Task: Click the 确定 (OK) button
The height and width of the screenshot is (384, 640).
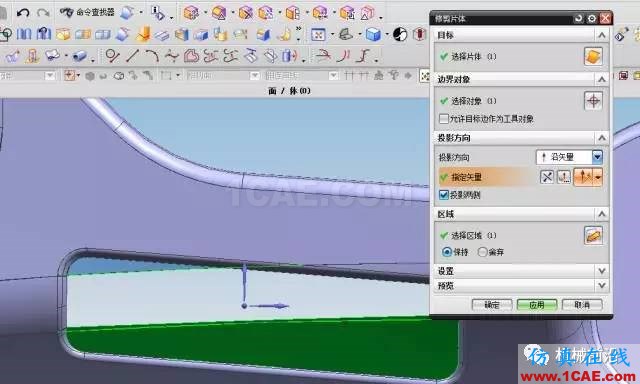Action: click(x=492, y=305)
